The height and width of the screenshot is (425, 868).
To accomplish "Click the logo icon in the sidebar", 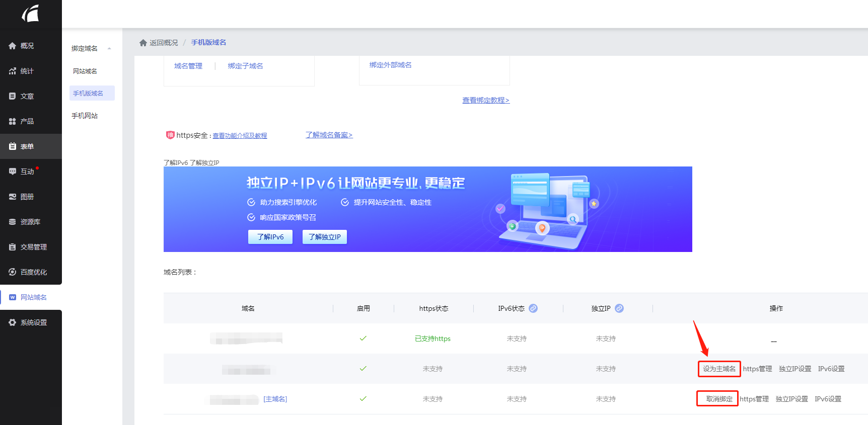I will tap(31, 13).
